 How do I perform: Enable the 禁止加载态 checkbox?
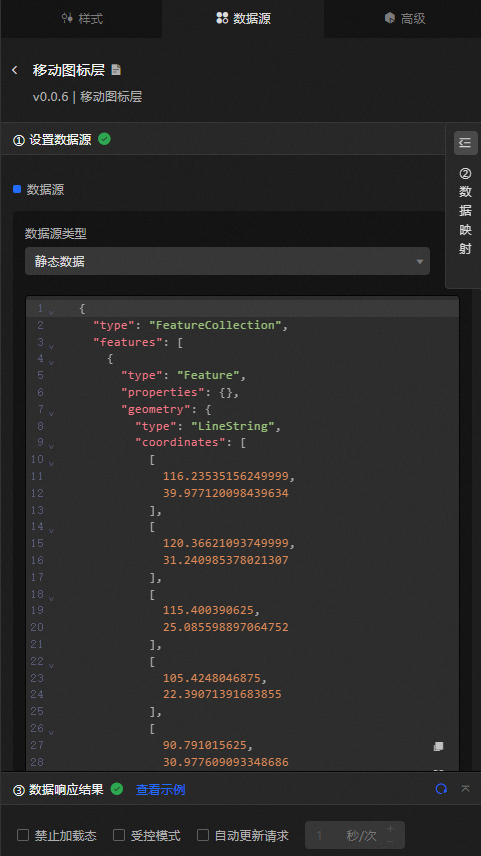[23, 835]
